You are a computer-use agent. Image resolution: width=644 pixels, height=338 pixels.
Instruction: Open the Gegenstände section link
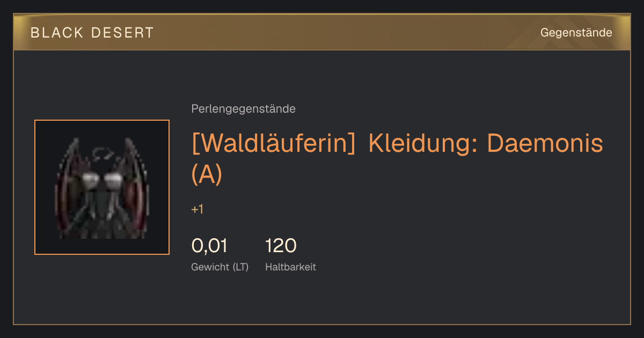[x=576, y=33]
